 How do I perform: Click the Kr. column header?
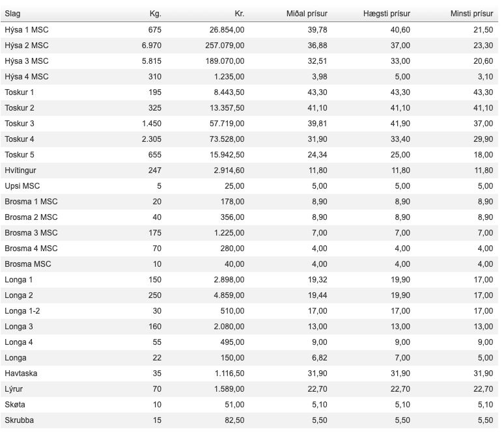pos(240,14)
